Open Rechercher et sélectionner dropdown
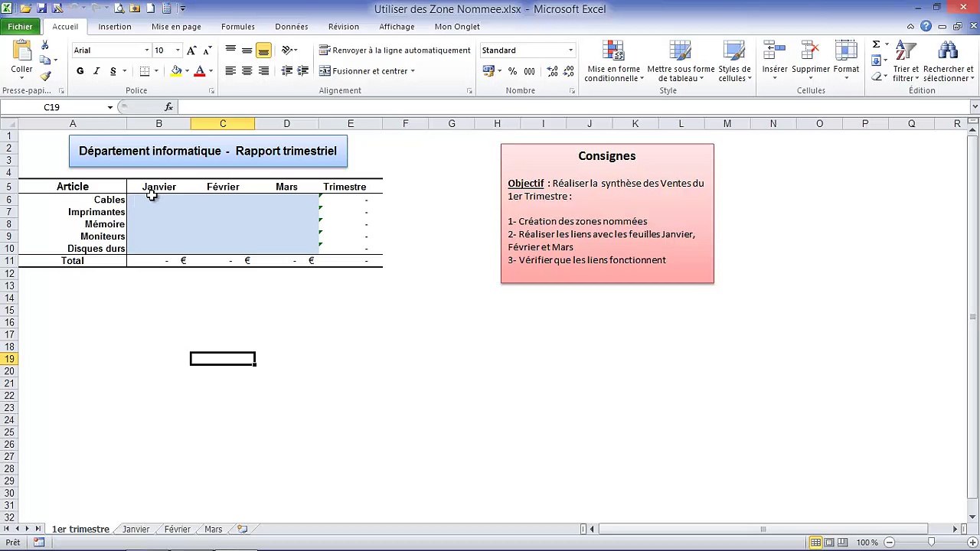Viewport: 980px width, 551px height. coord(948,61)
